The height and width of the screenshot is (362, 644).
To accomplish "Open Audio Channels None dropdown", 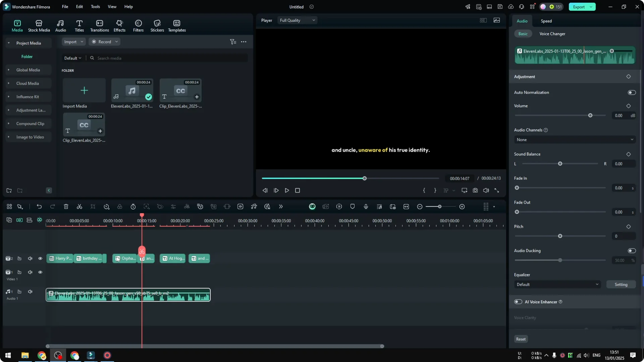I will [575, 140].
